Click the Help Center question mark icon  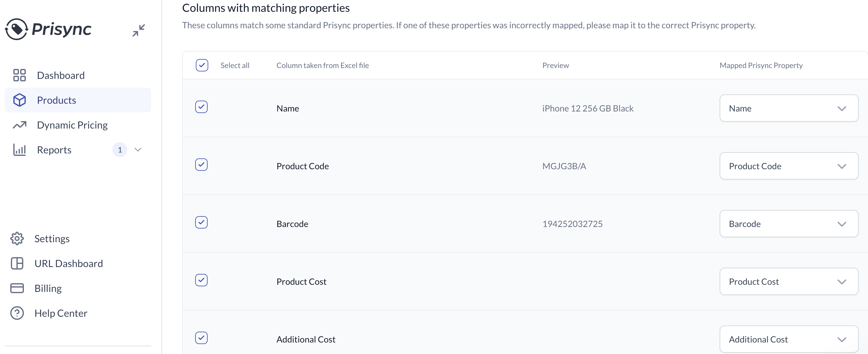pos(17,313)
